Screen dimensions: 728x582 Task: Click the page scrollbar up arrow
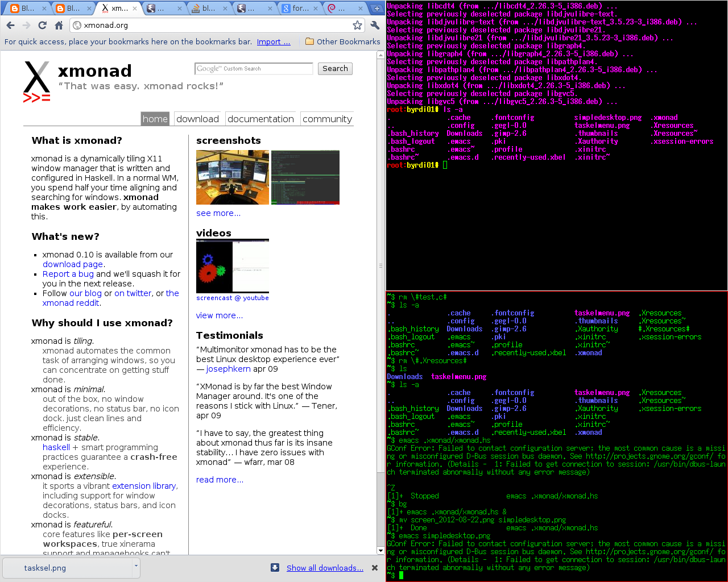[x=381, y=55]
